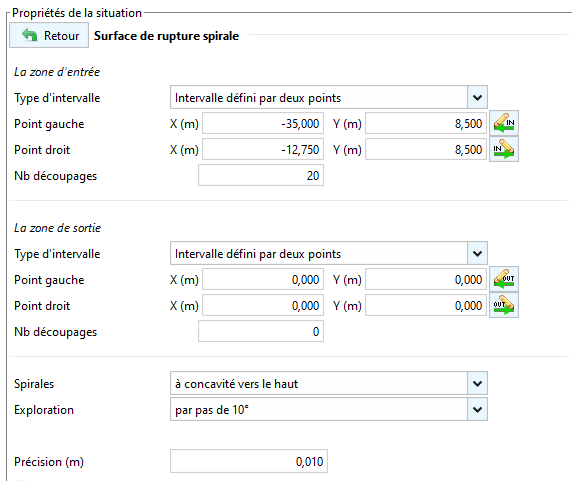The height and width of the screenshot is (481, 572).
Task: Select exit Point gauche X field
Action: tap(263, 279)
